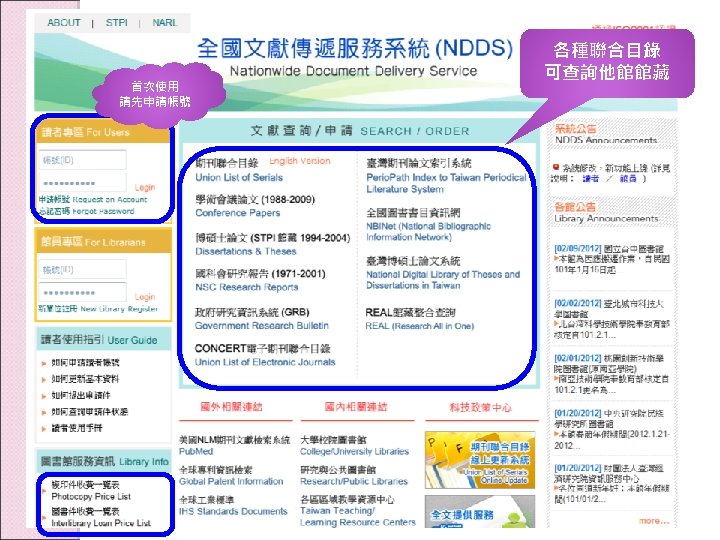
Task: Open user guide item 如何申請讀者帳號
Action: 85,362
